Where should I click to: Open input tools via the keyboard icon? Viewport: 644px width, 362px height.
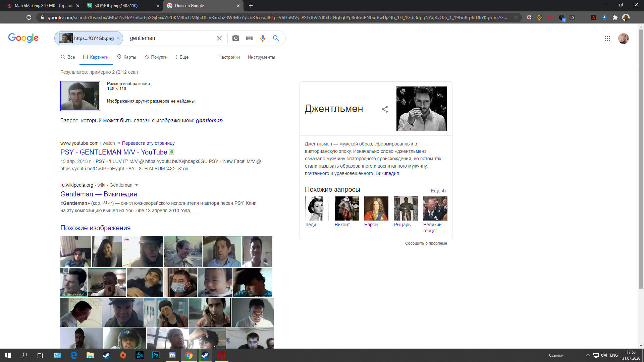pyautogui.click(x=249, y=38)
